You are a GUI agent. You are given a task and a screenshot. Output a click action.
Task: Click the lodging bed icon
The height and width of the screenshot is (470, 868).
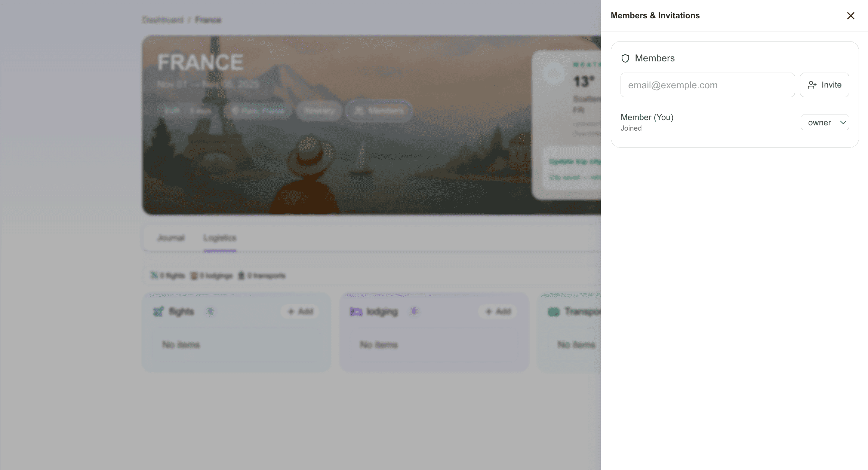click(356, 311)
